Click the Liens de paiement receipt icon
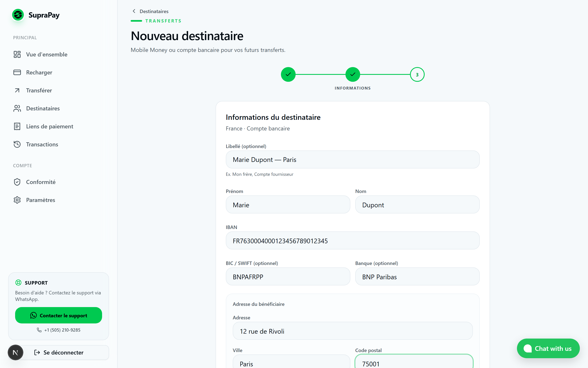Viewport: 588px width, 368px height. (17, 126)
